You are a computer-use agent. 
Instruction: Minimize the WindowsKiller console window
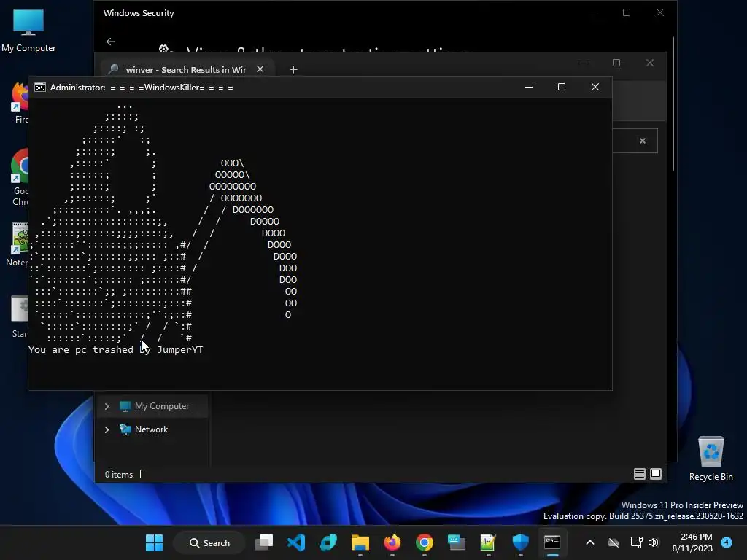[x=529, y=87]
